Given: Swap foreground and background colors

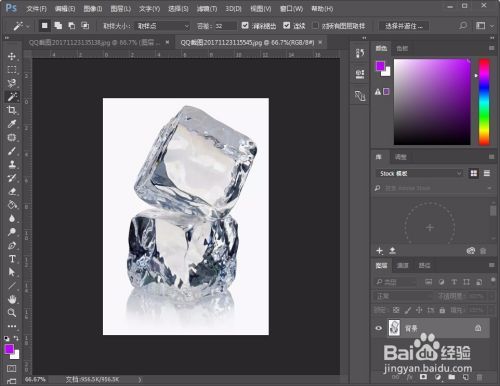Looking at the screenshot, I should [x=16, y=338].
